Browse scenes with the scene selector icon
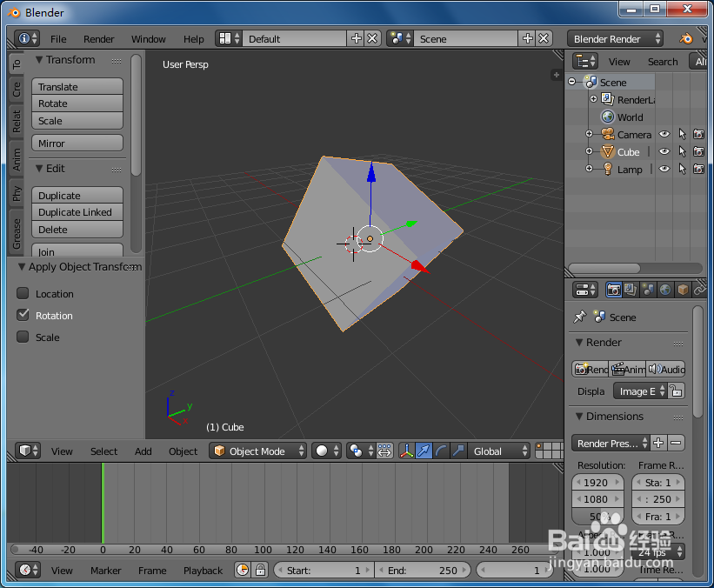This screenshot has height=588, width=714. click(x=400, y=39)
